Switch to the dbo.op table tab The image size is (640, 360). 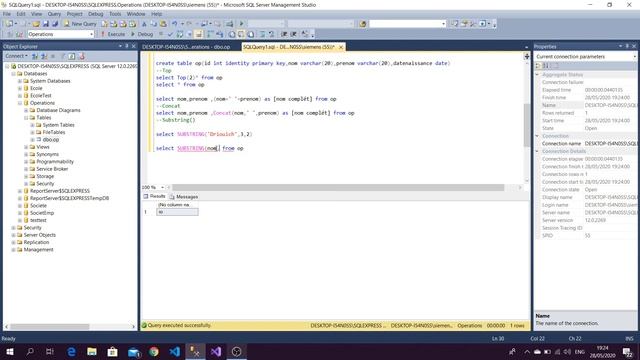click(186, 47)
